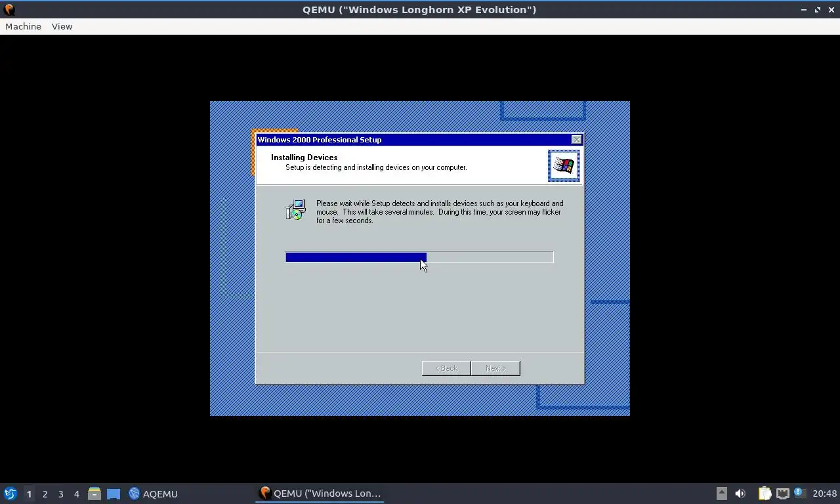The width and height of the screenshot is (840, 504).
Task: Click the Windows flag logo in setup header
Action: point(564,165)
